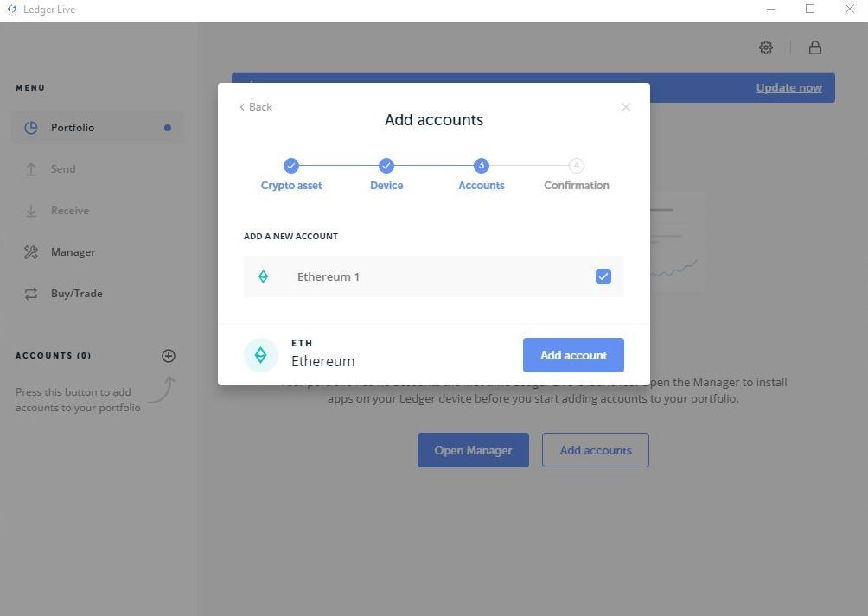Close the Add accounts dialog
868x616 pixels.
[x=626, y=107]
